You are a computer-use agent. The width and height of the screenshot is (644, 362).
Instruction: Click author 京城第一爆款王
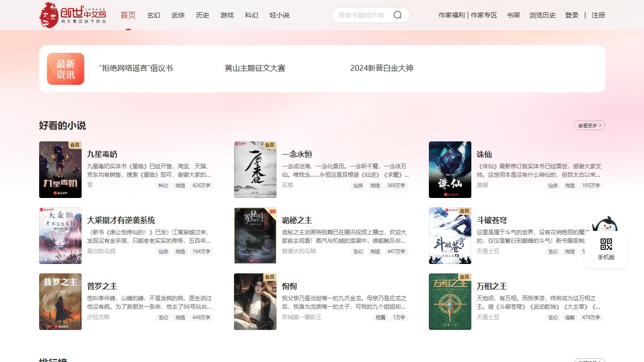pos(301,317)
